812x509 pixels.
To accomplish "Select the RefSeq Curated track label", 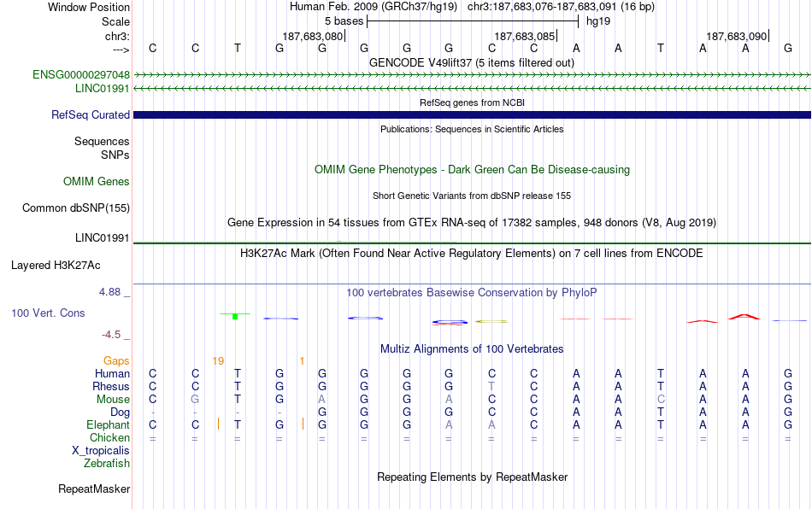I will click(90, 114).
